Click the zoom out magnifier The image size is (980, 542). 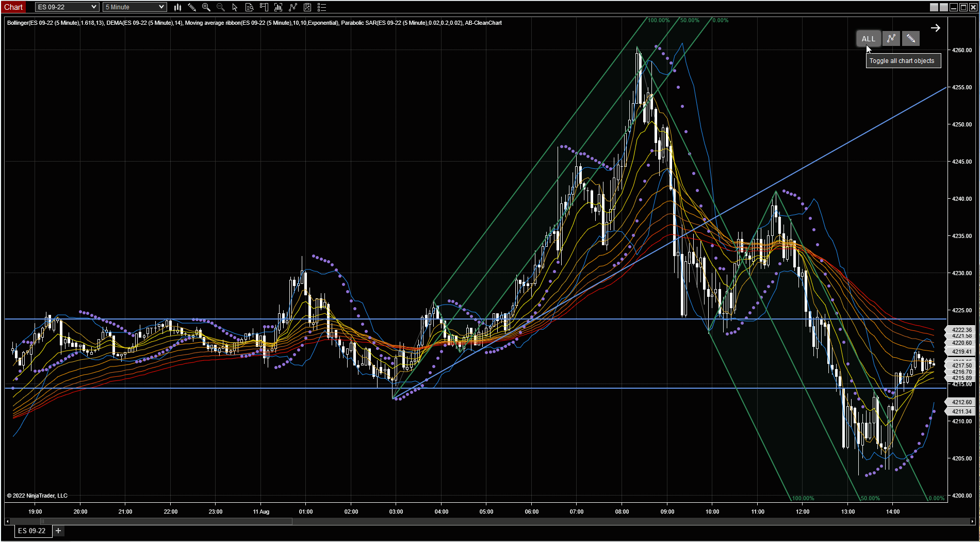[x=221, y=7]
